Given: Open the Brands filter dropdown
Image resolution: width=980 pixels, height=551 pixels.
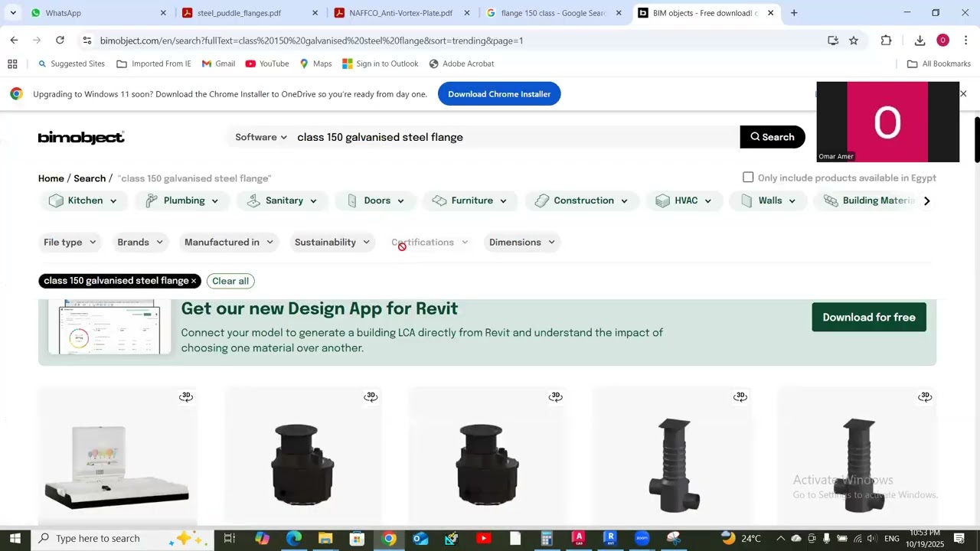Looking at the screenshot, I should pos(140,243).
